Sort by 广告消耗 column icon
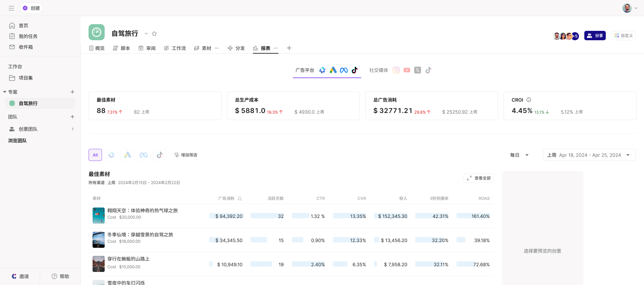This screenshot has height=285, width=644. 240,198
